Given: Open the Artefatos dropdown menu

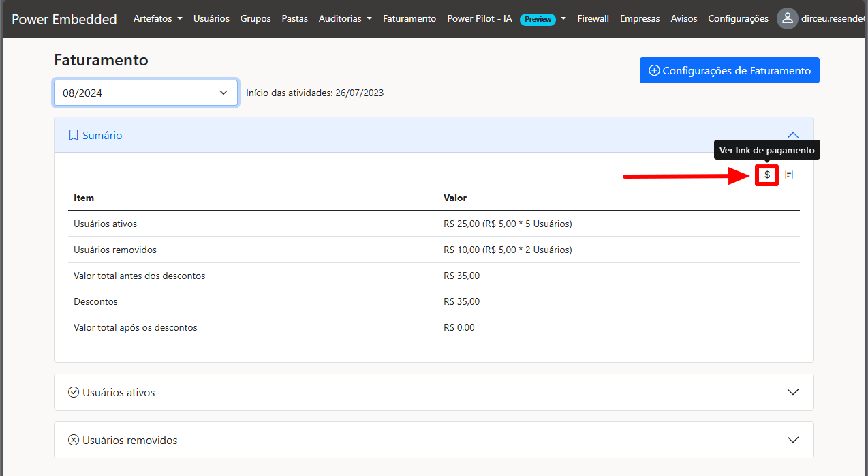Looking at the screenshot, I should tap(157, 18).
